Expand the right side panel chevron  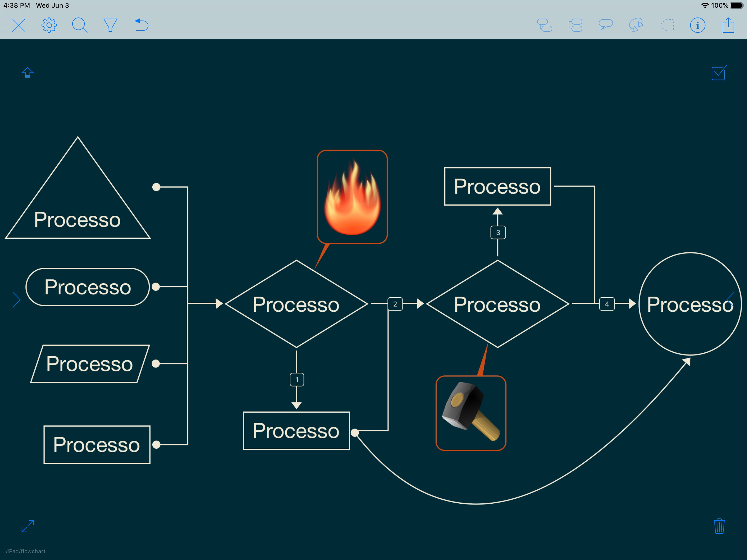coord(730,300)
